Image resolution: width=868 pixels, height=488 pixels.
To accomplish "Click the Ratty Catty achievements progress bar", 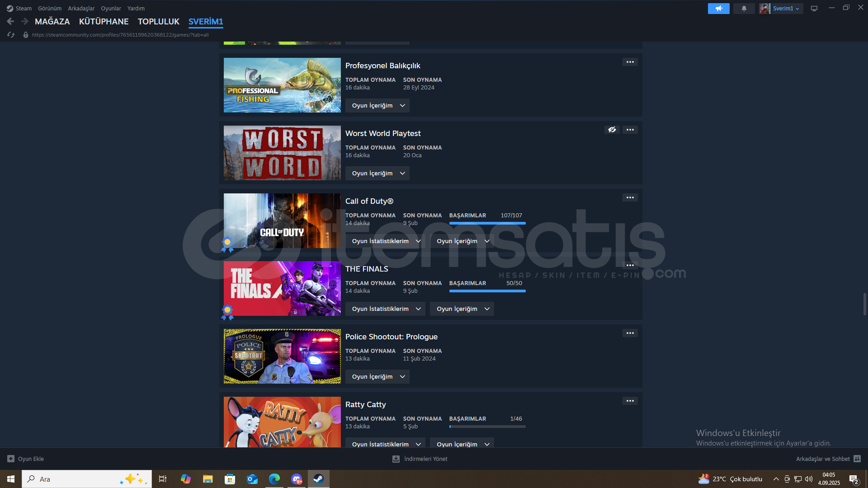I will (487, 427).
